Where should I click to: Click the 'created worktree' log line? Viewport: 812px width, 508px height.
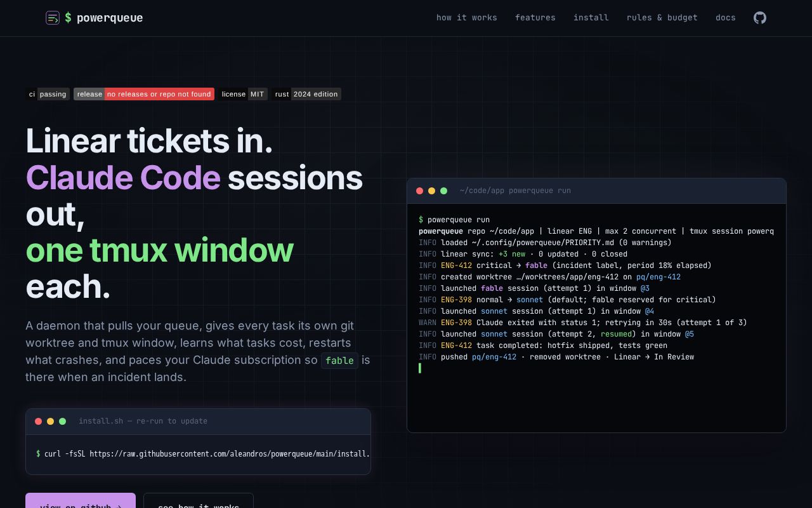[x=549, y=277]
